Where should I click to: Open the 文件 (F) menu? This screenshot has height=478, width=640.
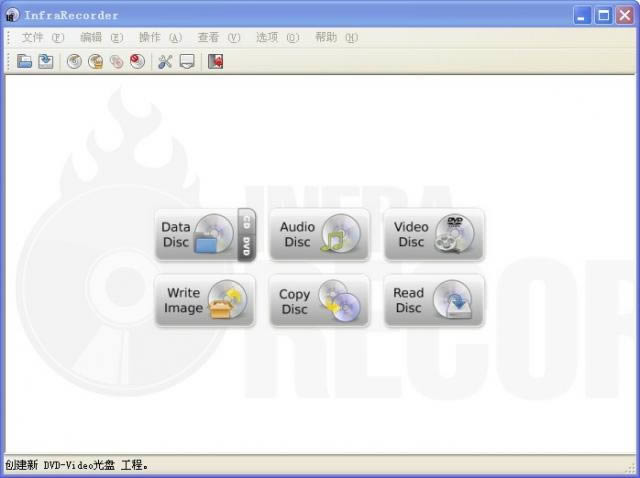[x=42, y=38]
